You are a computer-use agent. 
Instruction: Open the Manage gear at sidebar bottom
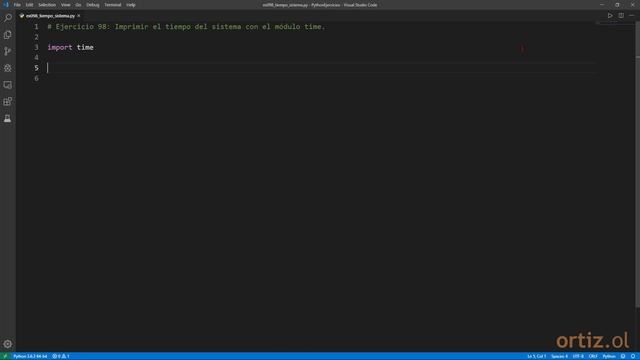(7, 344)
